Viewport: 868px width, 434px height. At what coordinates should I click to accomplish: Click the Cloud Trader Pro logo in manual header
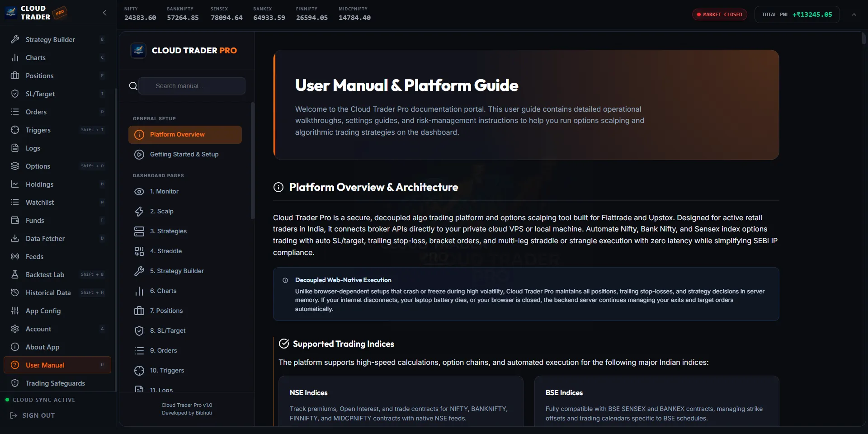click(x=138, y=50)
